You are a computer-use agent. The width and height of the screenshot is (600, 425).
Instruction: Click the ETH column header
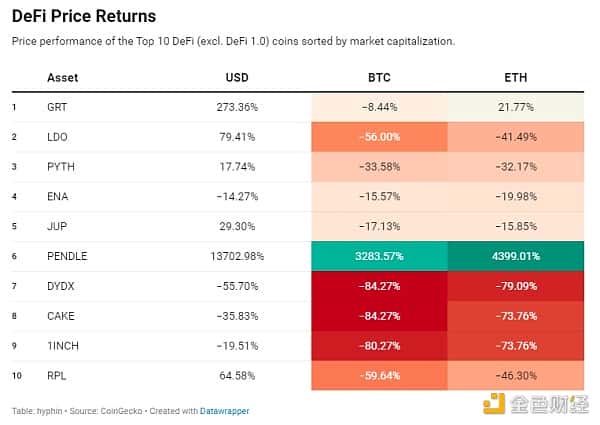coord(516,77)
